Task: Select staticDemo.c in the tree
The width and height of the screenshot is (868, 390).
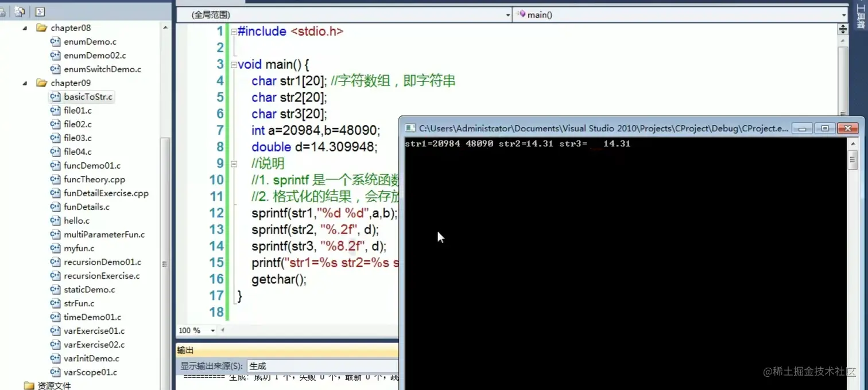Action: [x=89, y=289]
